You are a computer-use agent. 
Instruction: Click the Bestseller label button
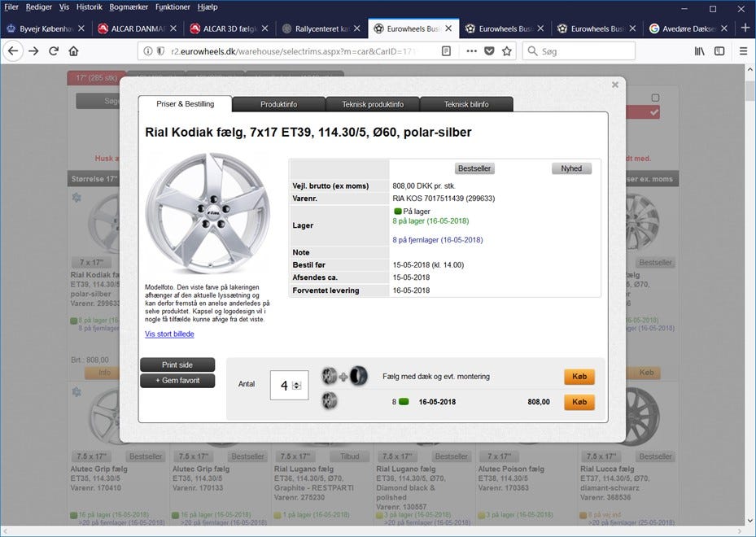474,168
